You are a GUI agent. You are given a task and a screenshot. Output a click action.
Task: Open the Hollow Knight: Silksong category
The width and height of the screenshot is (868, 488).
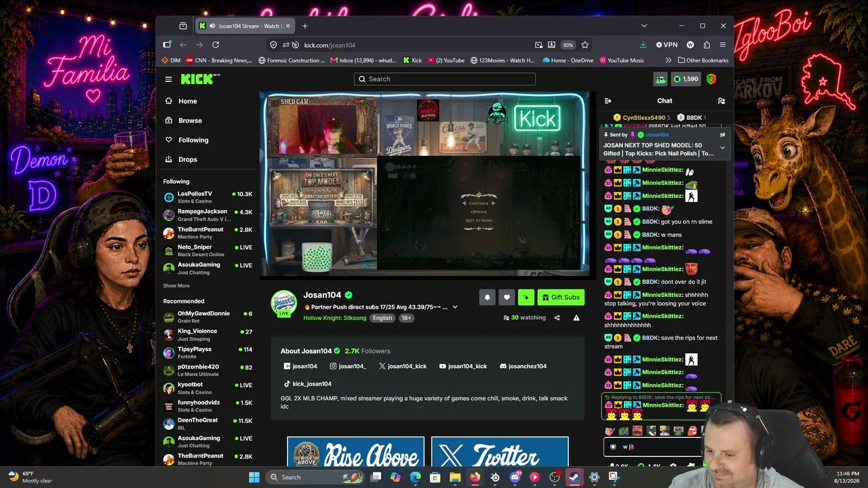pos(335,318)
